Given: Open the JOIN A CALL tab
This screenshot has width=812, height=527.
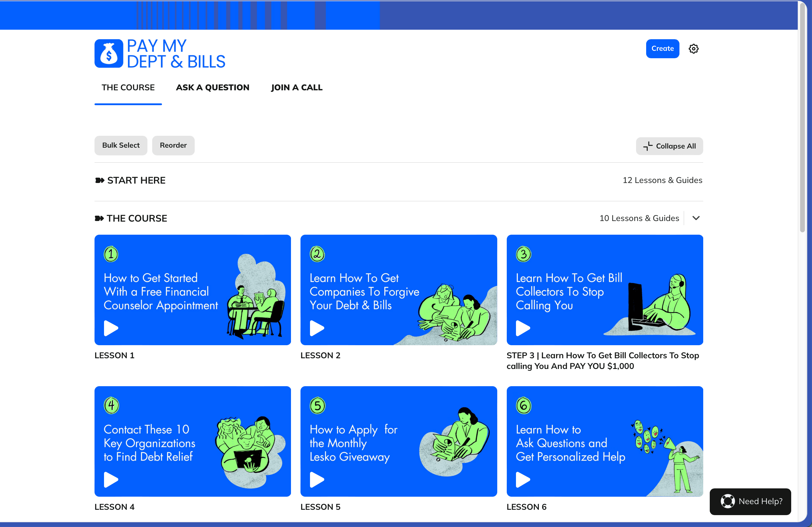Looking at the screenshot, I should point(297,88).
